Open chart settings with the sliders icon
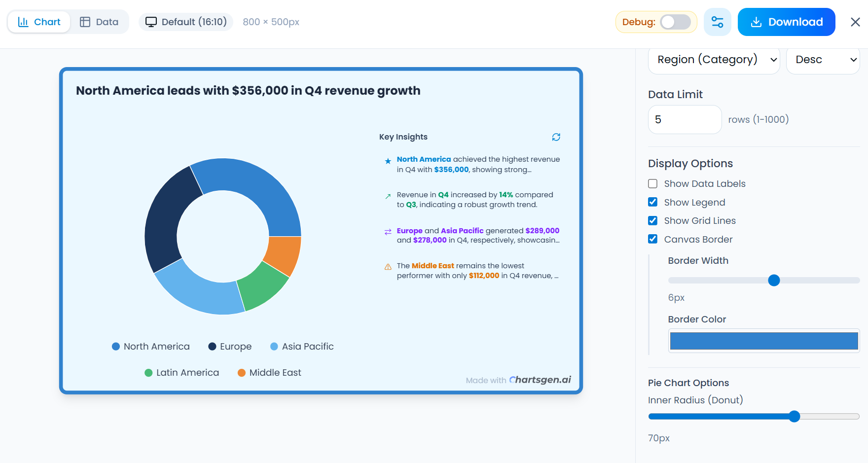The image size is (868, 463). [x=718, y=22]
